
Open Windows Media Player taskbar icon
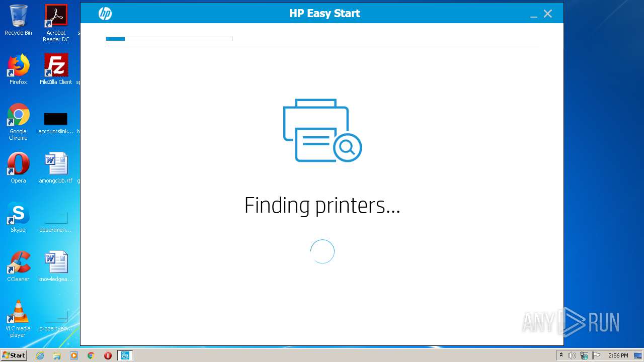click(74, 355)
